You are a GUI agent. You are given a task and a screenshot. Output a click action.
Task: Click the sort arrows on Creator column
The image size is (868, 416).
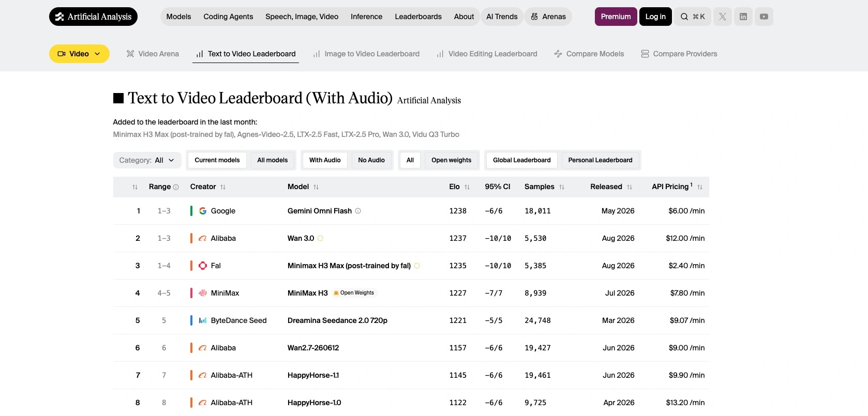223,187
